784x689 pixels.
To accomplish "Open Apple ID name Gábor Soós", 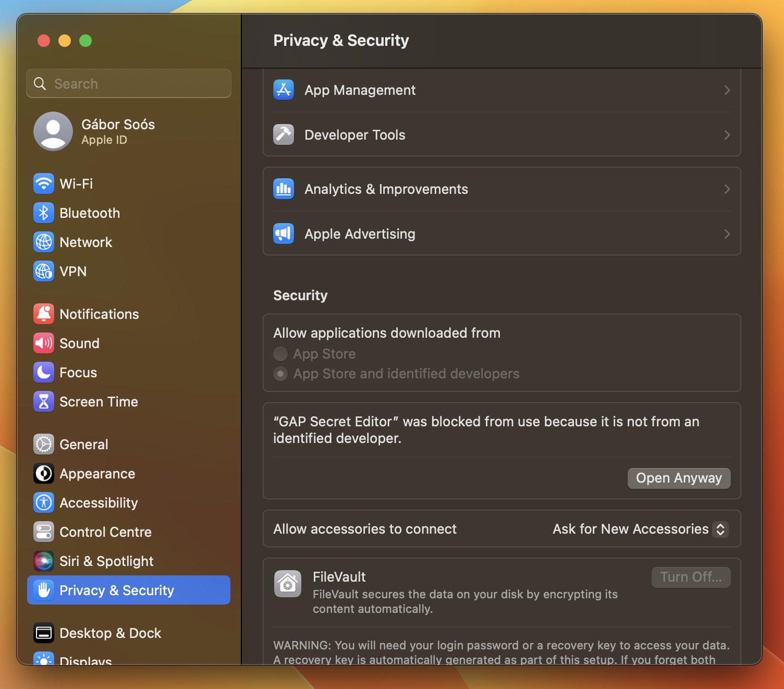I will pyautogui.click(x=118, y=124).
